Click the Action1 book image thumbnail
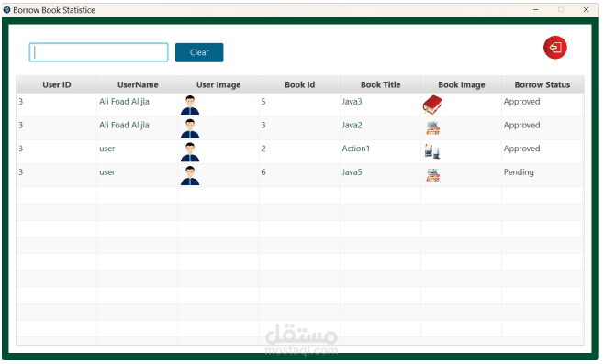This screenshot has height=364, width=604. tap(431, 151)
